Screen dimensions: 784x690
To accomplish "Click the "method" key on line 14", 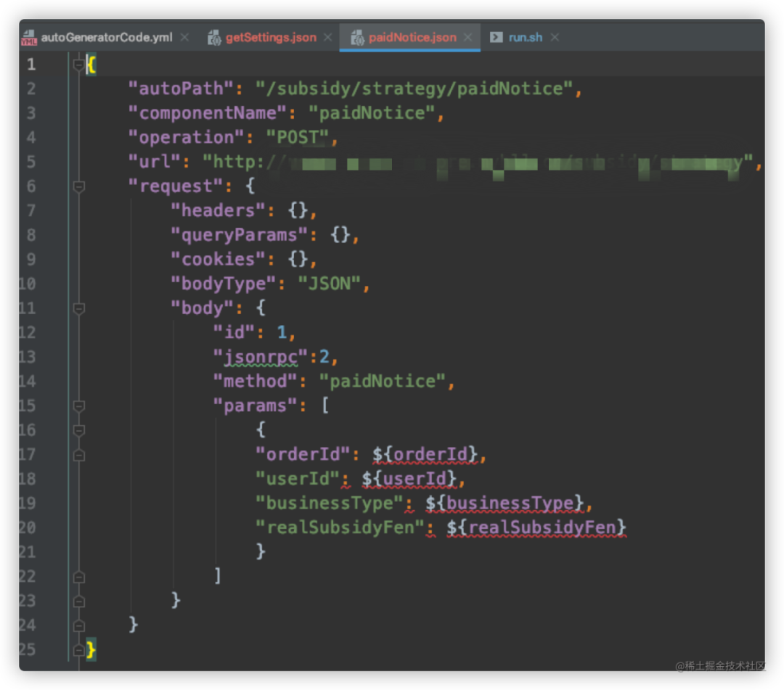I will point(255,382).
